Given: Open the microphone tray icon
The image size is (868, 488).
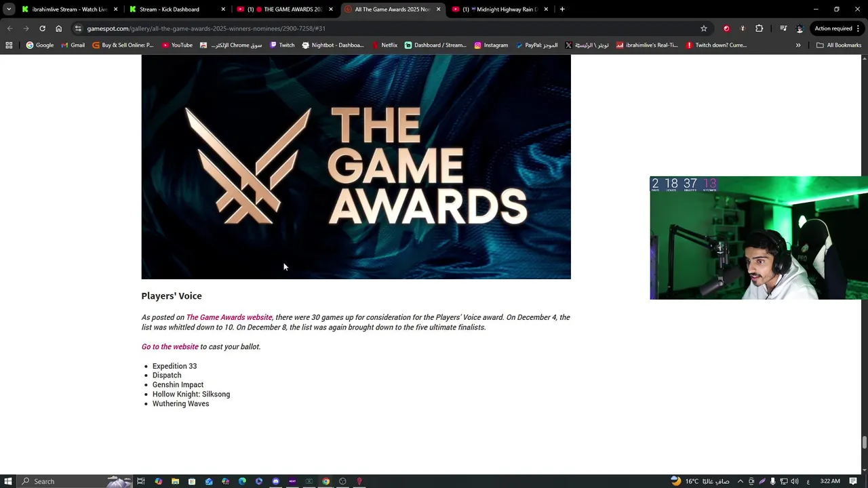Looking at the screenshot, I should (x=772, y=481).
